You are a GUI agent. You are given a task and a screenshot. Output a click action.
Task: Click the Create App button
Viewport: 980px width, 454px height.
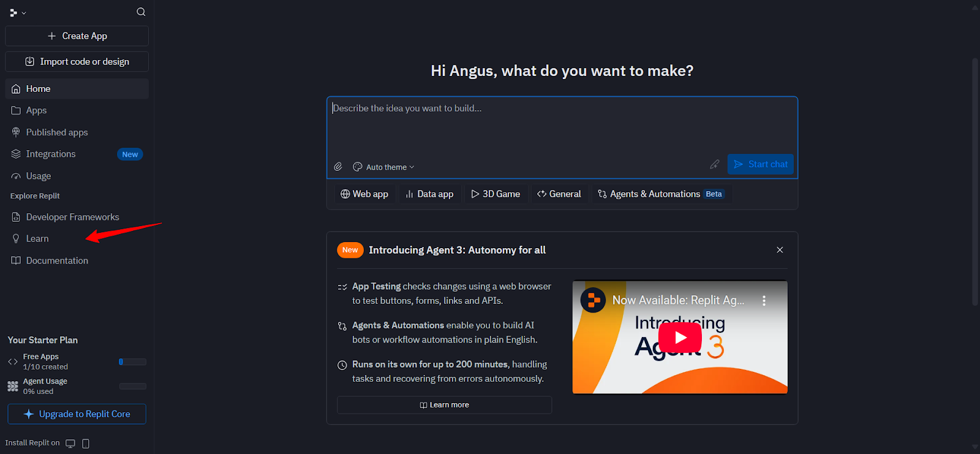(x=77, y=36)
